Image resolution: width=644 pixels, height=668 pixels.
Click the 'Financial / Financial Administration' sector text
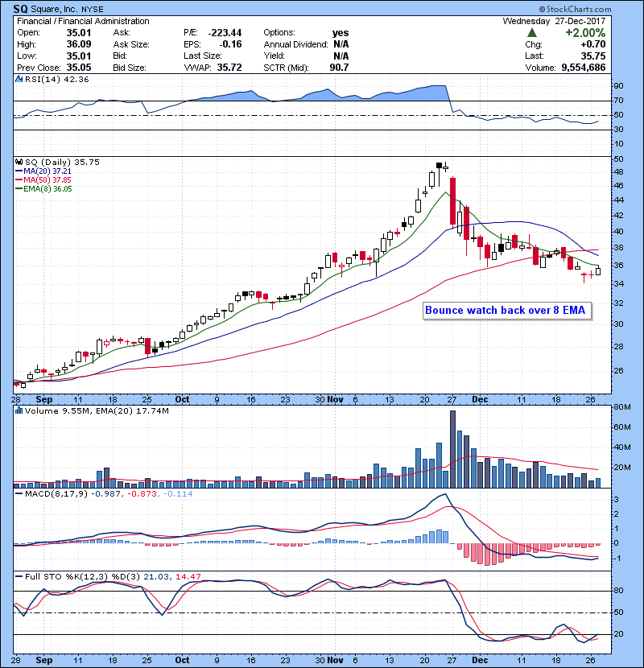click(x=83, y=21)
